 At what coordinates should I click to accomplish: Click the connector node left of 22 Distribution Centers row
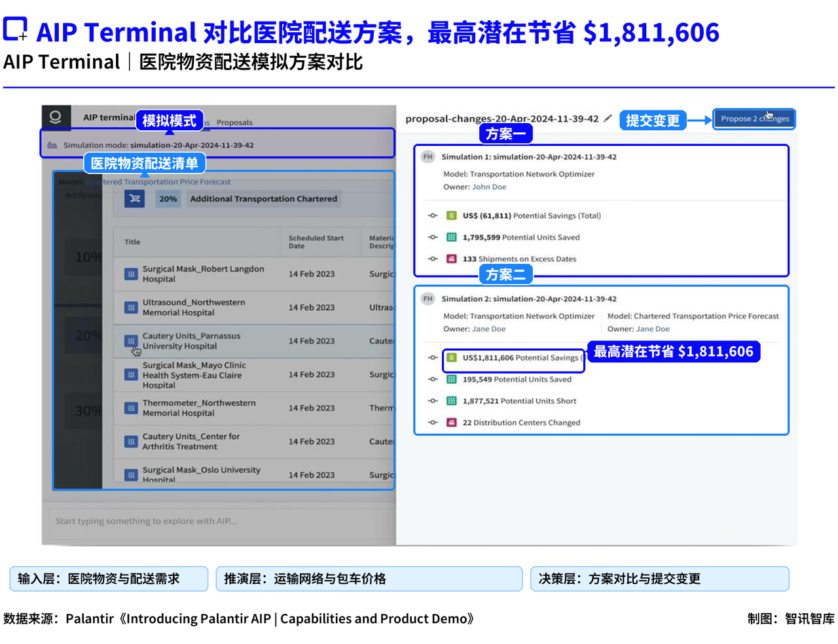[x=433, y=422]
